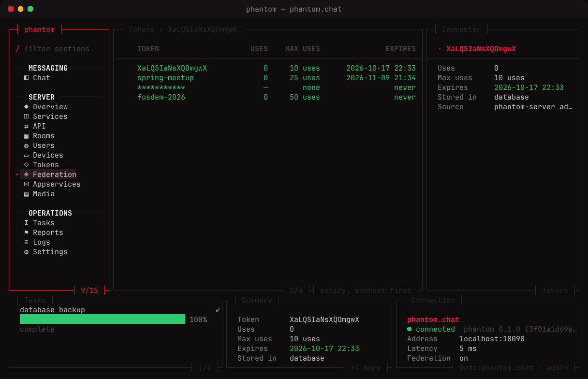
Task: Click the Tokens breadcrumb in panel title
Action: tap(142, 29)
